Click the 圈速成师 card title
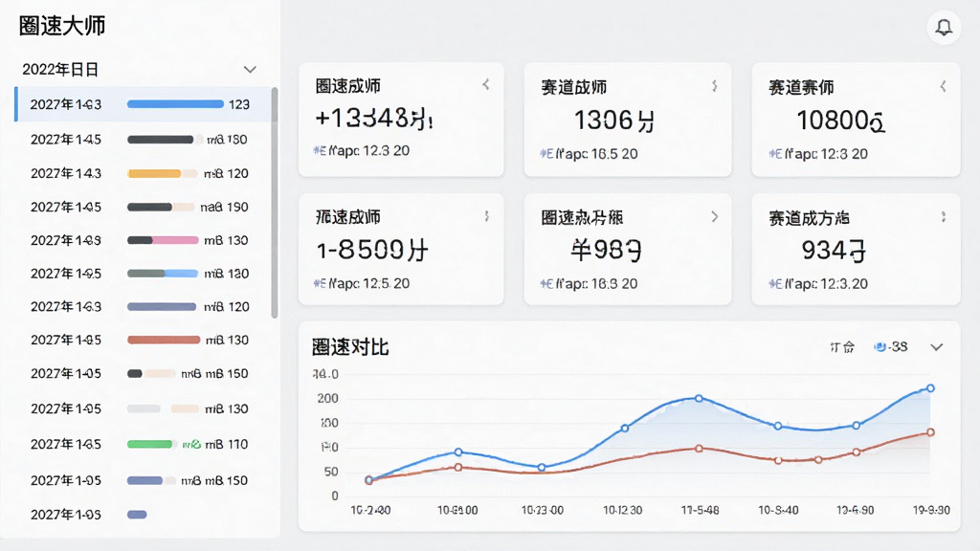Viewport: 980px width, 551px height. coord(348,86)
